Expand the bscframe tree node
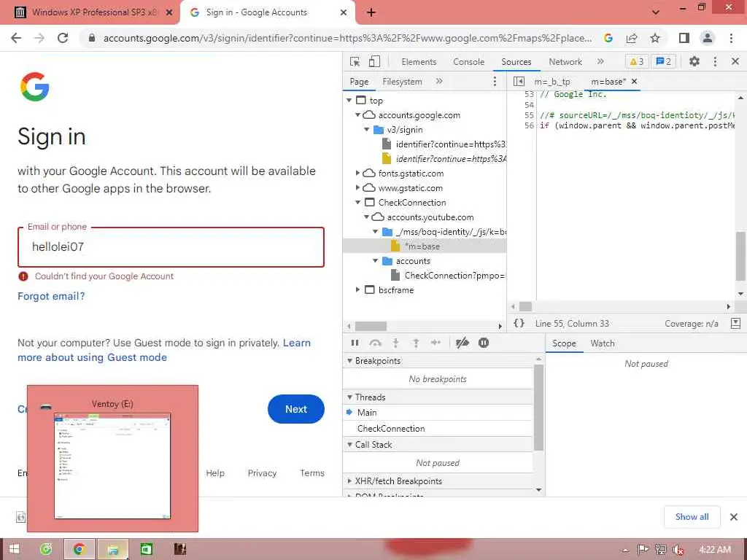 pyautogui.click(x=357, y=289)
